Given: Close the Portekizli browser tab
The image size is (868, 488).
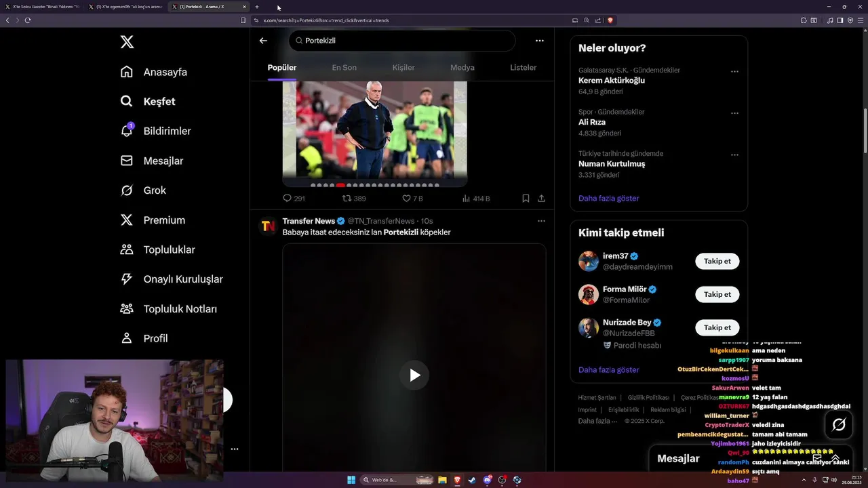Looking at the screenshot, I should (245, 7).
